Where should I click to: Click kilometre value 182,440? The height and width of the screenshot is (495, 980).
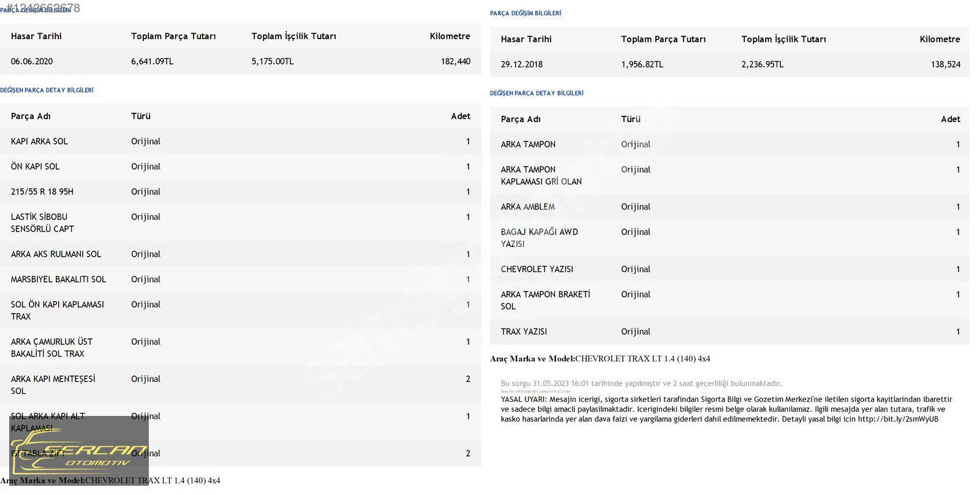[456, 61]
